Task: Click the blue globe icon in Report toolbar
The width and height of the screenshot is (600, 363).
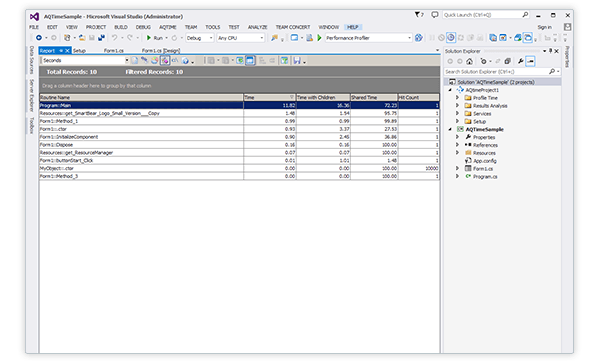Action: pyautogui.click(x=186, y=60)
